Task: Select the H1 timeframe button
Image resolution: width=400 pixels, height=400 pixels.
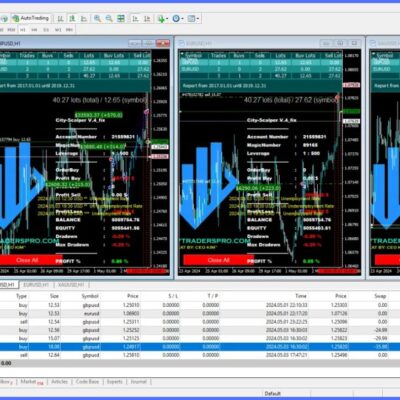Action: click(x=23, y=30)
